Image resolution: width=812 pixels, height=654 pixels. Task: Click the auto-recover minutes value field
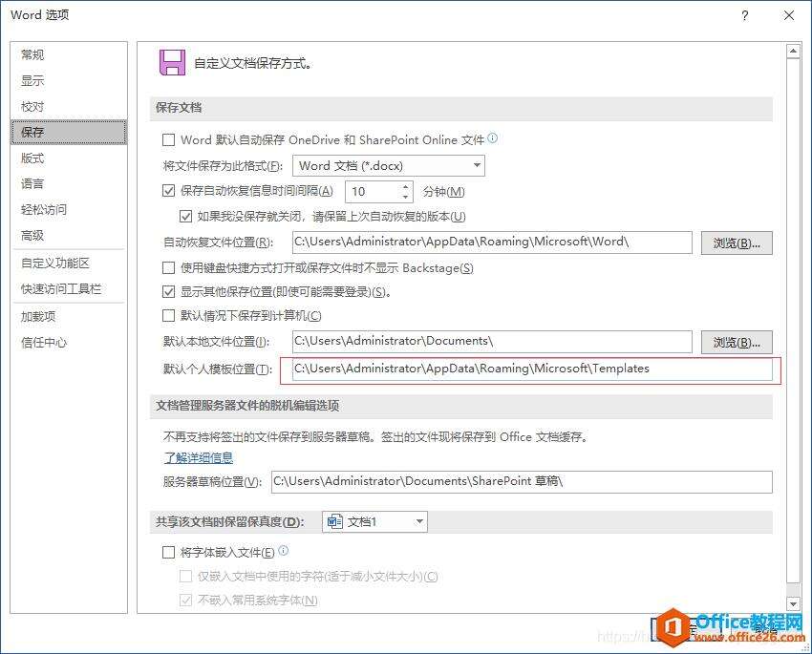[x=373, y=192]
